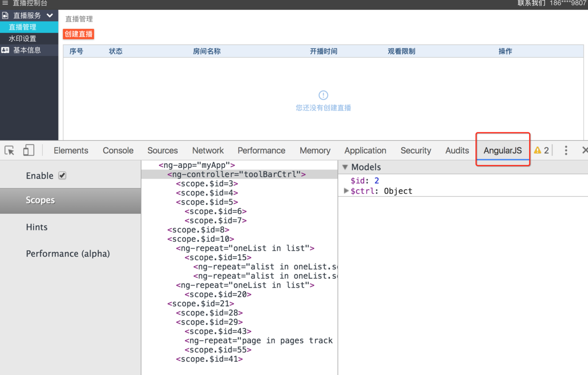
Task: Click the inspect element cursor icon
Action: pyautogui.click(x=9, y=150)
